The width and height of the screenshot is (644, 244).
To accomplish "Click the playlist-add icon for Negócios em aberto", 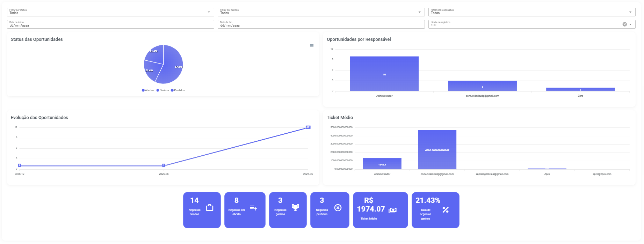I will [x=253, y=208].
